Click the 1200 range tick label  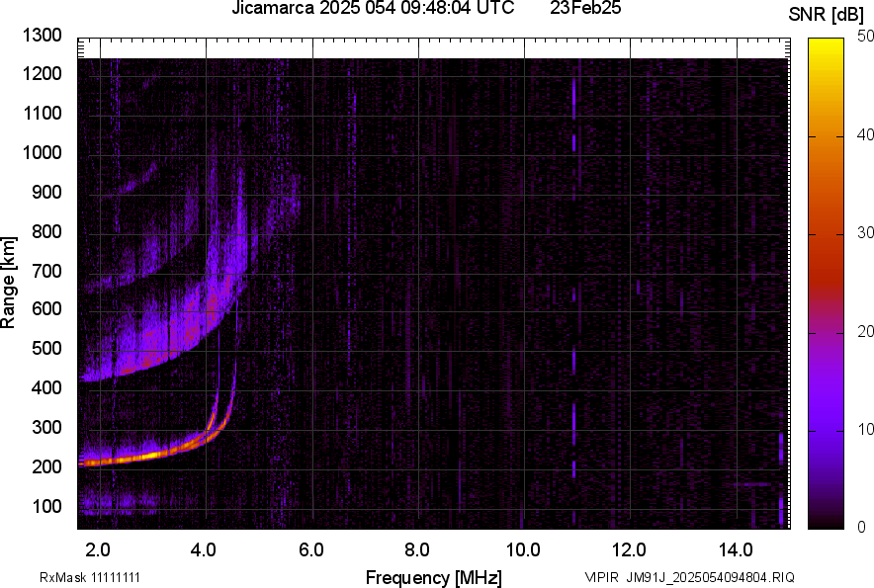pyautogui.click(x=43, y=73)
